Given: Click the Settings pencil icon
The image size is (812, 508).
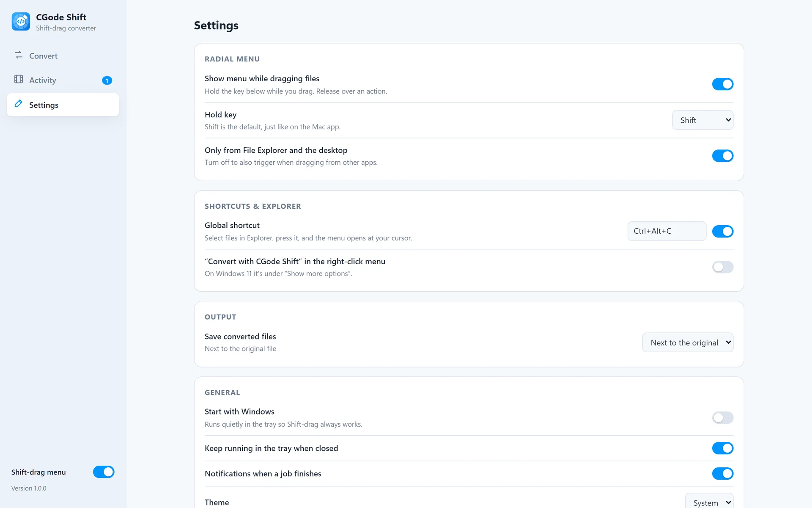Looking at the screenshot, I should click(x=19, y=104).
